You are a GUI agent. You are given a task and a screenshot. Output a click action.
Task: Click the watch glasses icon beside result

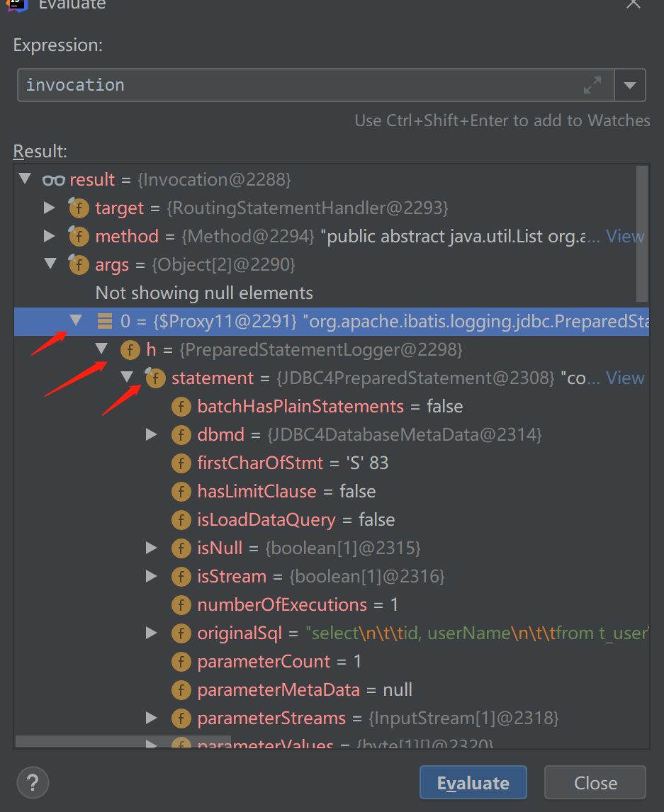53,180
